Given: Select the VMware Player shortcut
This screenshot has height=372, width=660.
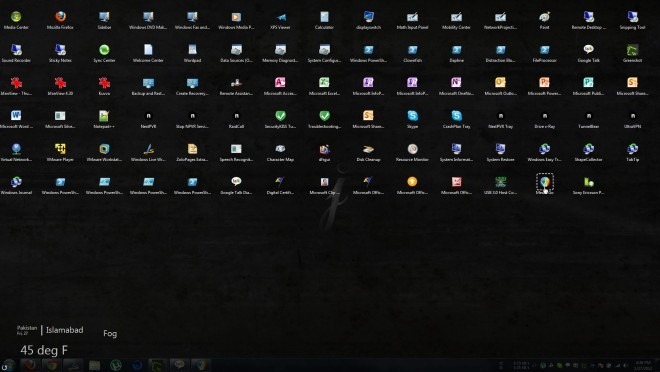Looking at the screenshot, I should click(60, 152).
